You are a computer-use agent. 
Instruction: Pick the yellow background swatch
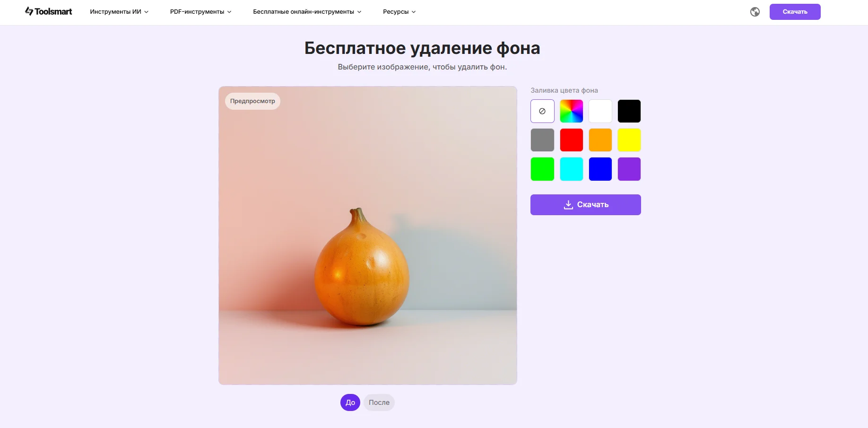click(629, 140)
